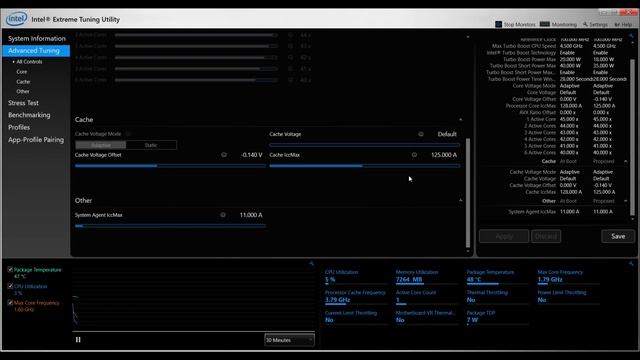Click System Agent IccMax value 11.000 A

pyautogui.click(x=251, y=215)
